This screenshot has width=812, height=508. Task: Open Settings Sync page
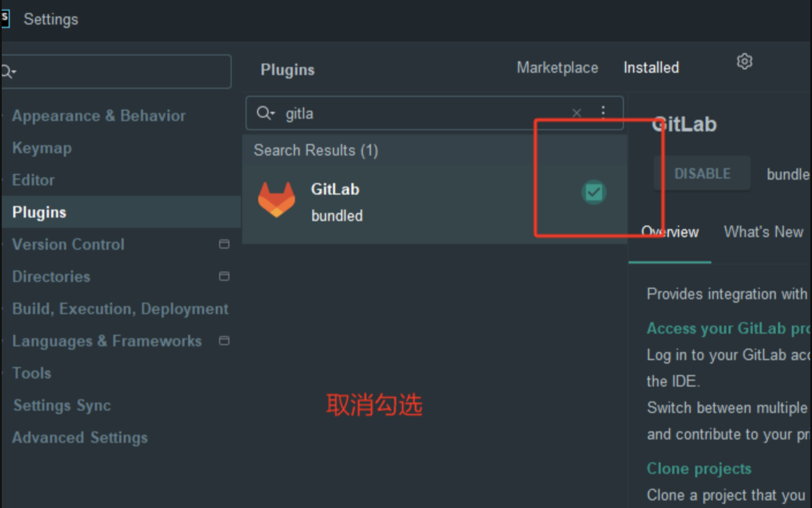click(x=62, y=406)
